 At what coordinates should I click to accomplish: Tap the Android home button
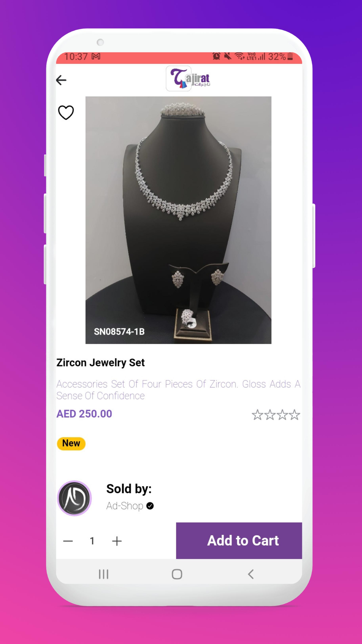pos(177,574)
